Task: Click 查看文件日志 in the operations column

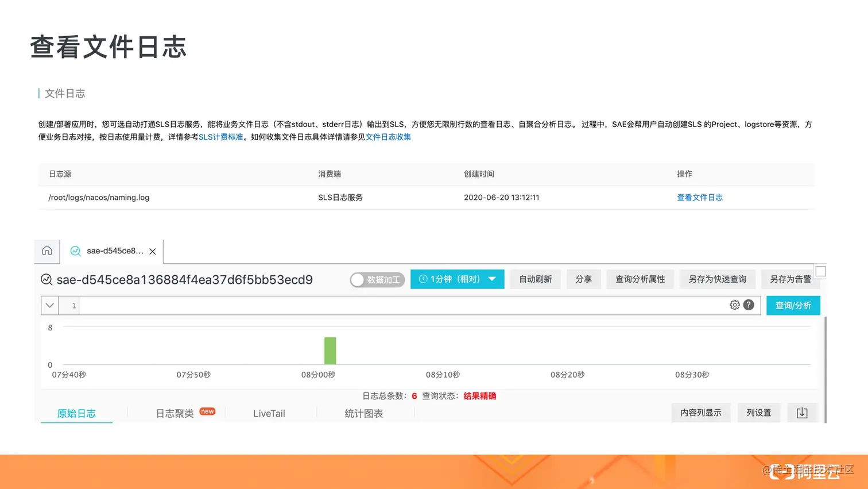Action: (x=700, y=197)
